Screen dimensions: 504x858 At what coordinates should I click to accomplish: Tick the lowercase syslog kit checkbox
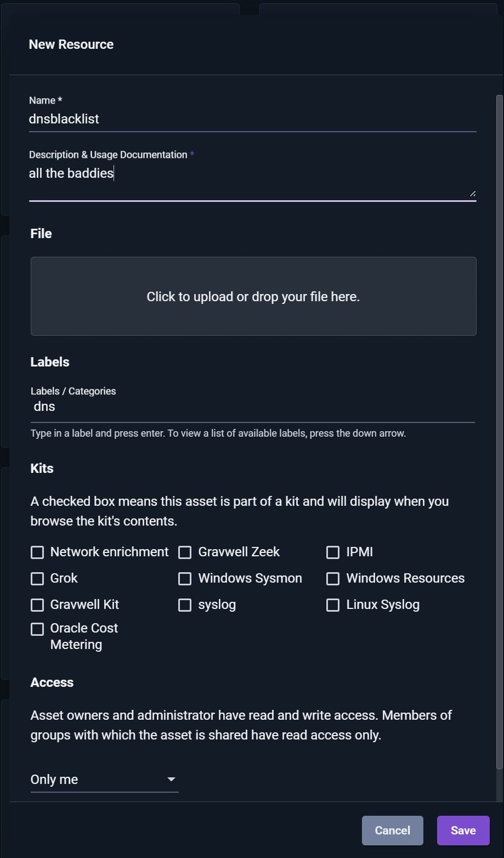[x=185, y=605]
